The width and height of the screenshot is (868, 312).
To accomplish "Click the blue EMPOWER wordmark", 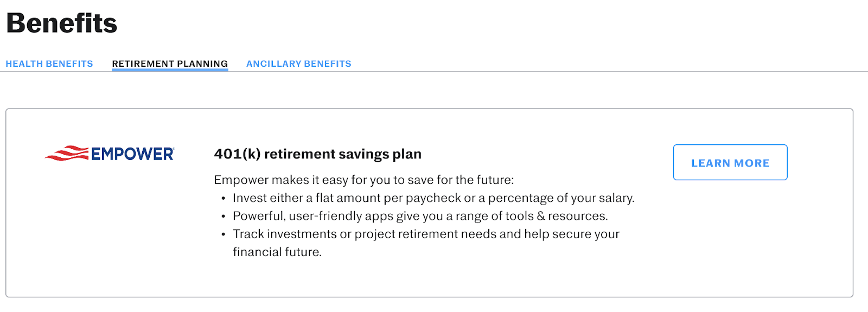I will coord(132,154).
